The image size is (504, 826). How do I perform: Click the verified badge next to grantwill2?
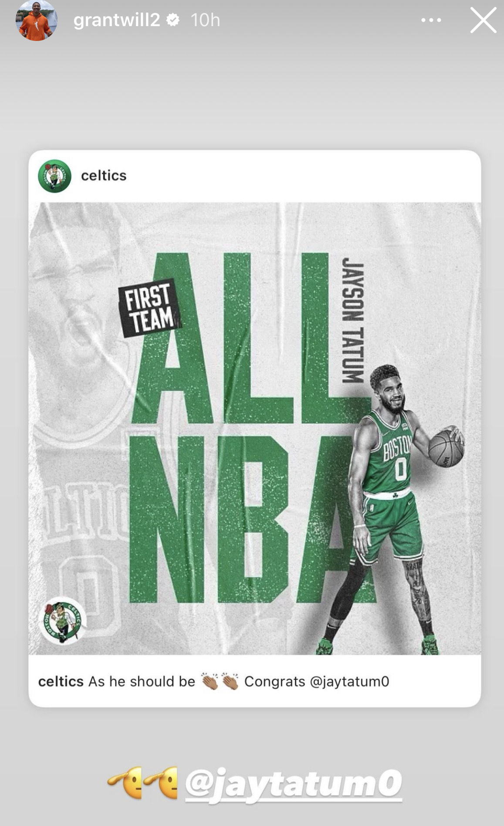[x=173, y=20]
